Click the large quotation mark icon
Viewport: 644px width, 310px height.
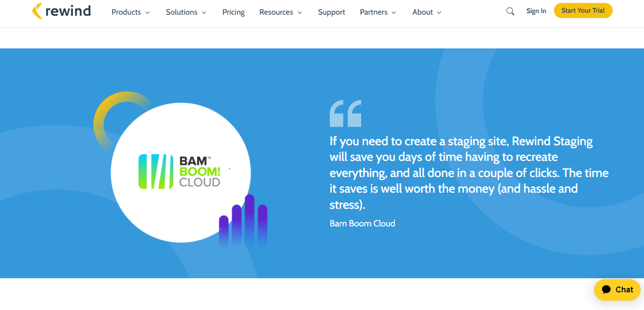click(345, 113)
